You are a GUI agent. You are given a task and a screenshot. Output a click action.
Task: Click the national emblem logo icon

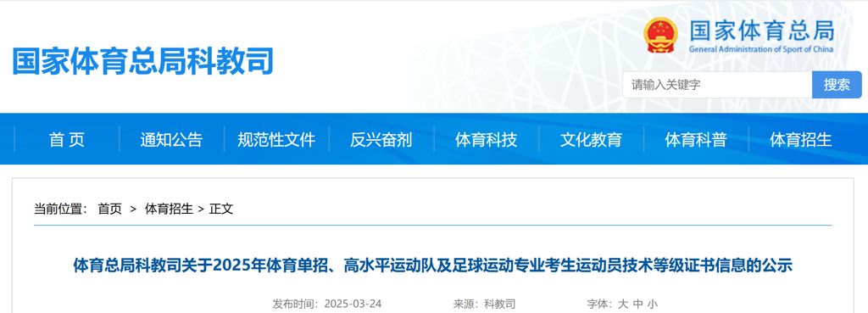click(661, 35)
